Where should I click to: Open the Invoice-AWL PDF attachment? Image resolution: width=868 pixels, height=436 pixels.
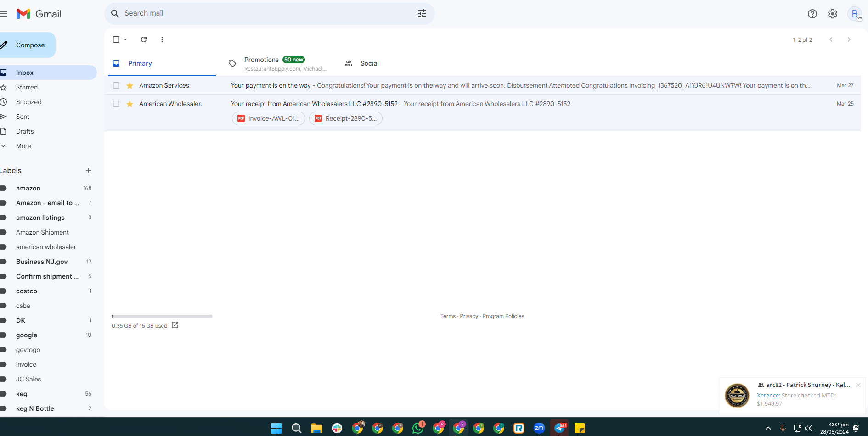pos(269,118)
